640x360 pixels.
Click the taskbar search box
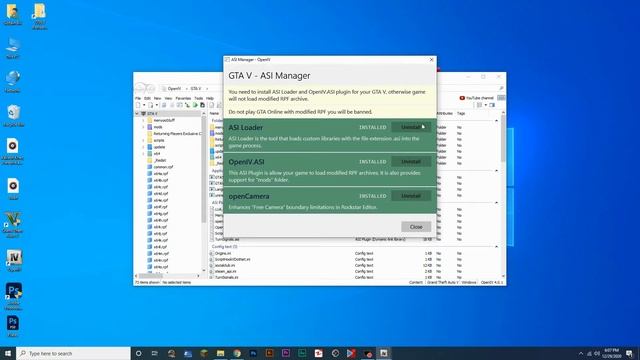click(73, 353)
